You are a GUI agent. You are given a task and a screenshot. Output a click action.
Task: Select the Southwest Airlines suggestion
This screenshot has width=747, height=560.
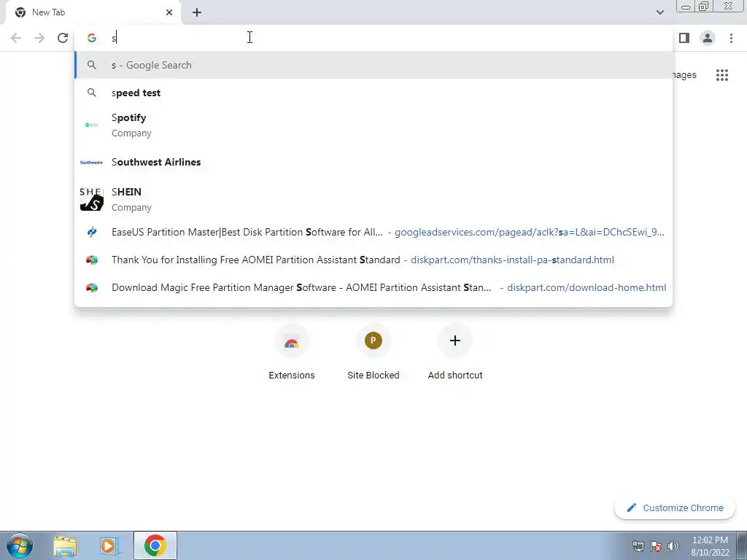[x=373, y=163]
